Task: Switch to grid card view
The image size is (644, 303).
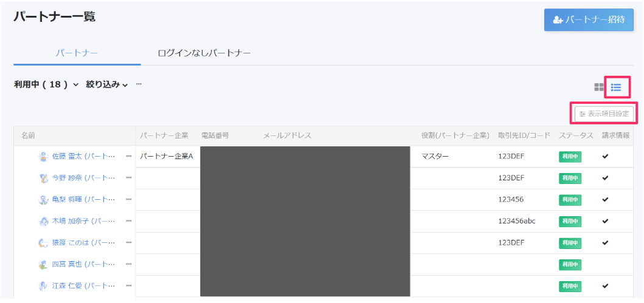Action: [x=599, y=87]
